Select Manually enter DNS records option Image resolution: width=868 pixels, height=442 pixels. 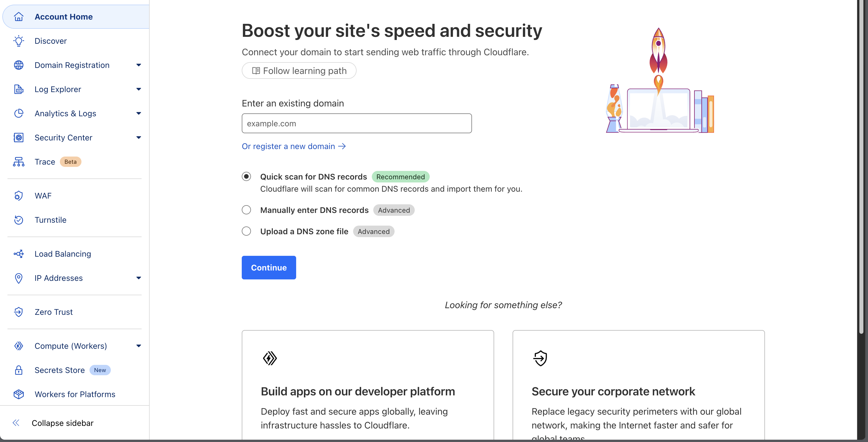pyautogui.click(x=246, y=210)
